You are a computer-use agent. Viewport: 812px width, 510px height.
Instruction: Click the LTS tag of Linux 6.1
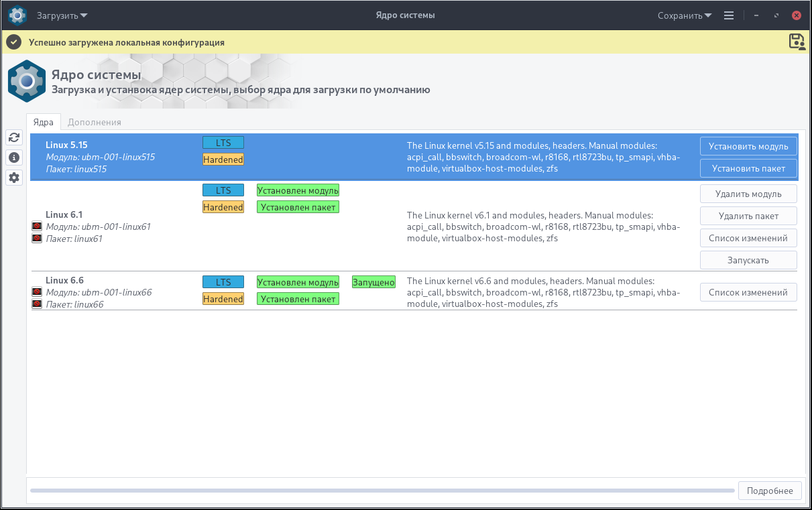tap(223, 190)
